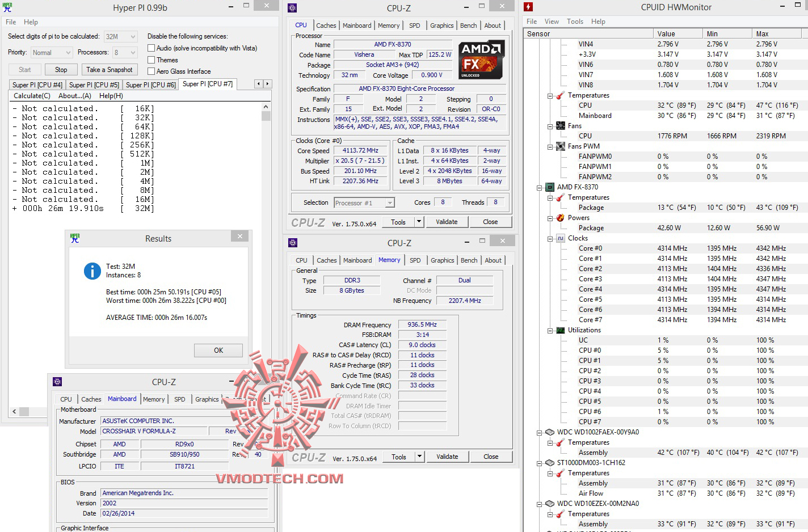Image resolution: width=808 pixels, height=532 pixels.
Task: Click Validate in top CPU-Z window
Action: [x=447, y=222]
